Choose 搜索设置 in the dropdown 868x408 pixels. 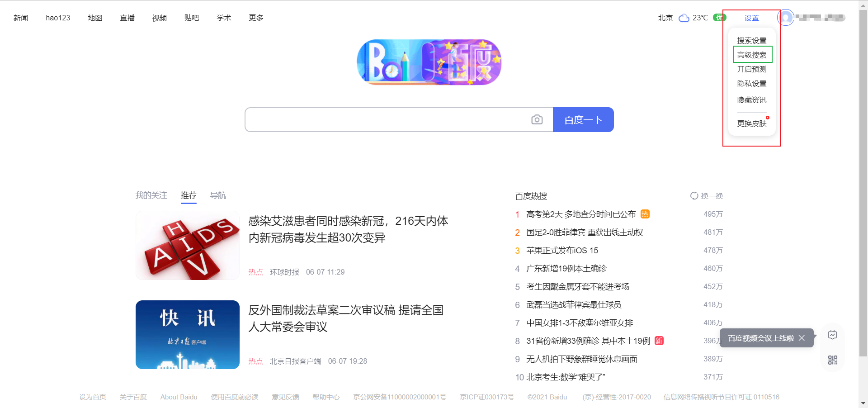[752, 41]
